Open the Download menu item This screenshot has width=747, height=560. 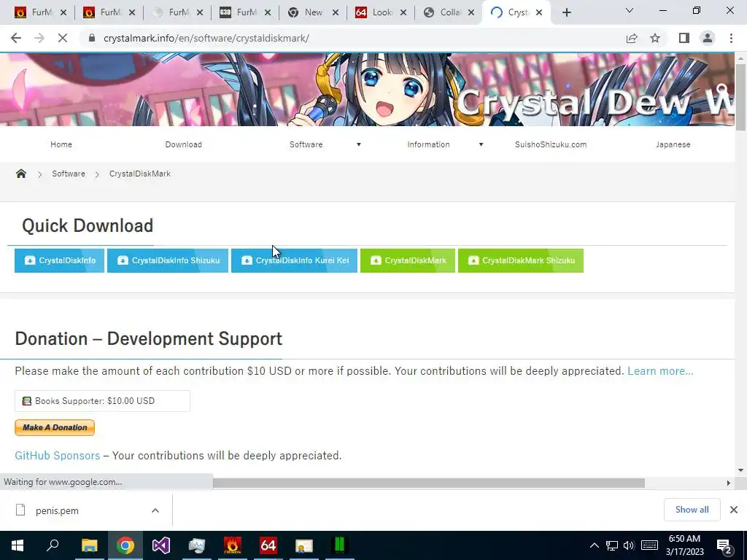[183, 144]
